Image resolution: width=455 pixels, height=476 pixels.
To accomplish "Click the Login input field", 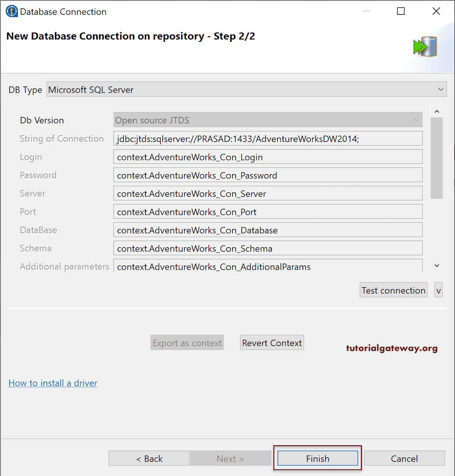I will (268, 157).
